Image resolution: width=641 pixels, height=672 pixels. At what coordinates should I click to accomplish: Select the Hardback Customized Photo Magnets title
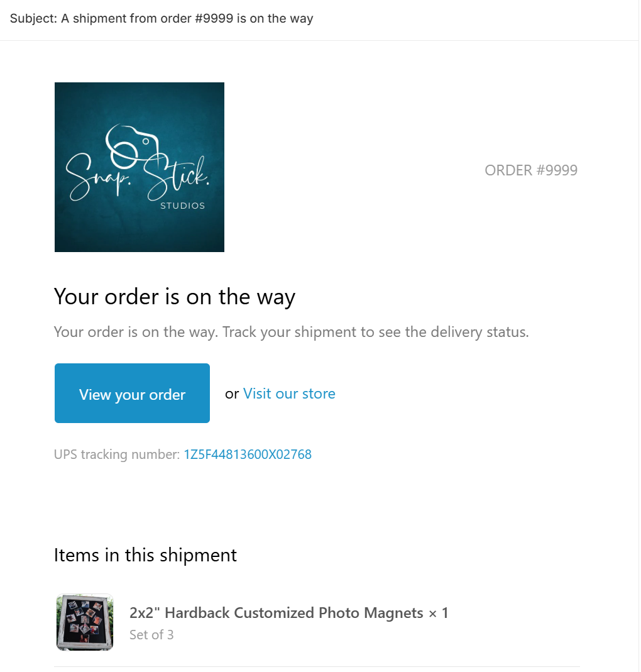tap(277, 613)
